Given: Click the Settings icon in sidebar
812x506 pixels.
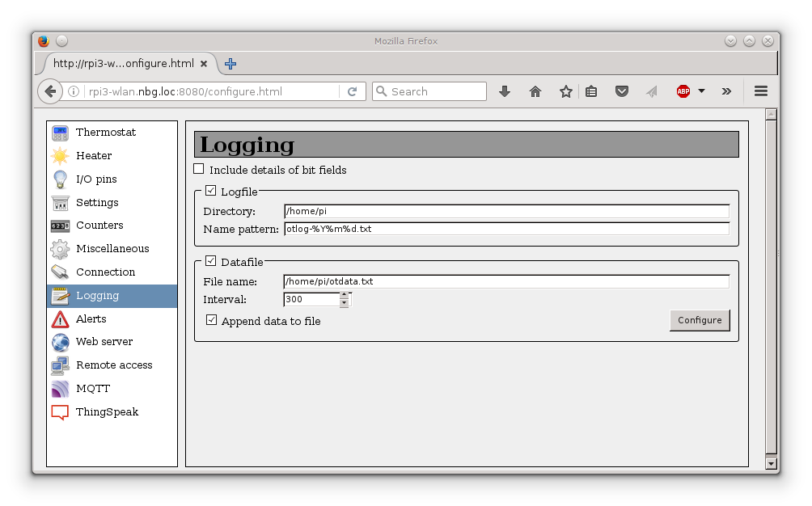Looking at the screenshot, I should 60,203.
